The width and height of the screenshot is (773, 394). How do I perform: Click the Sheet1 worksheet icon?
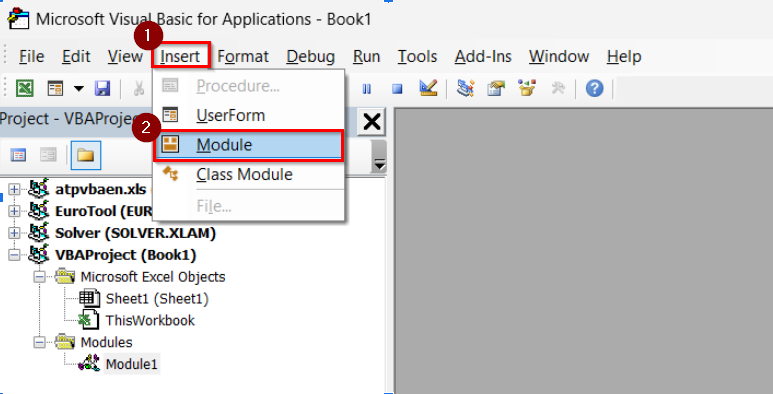pos(90,298)
